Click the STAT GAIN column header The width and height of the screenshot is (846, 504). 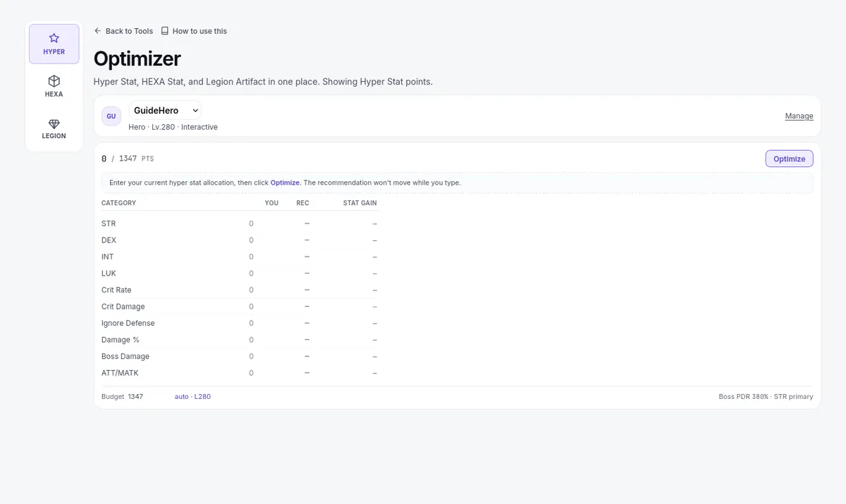coord(360,203)
